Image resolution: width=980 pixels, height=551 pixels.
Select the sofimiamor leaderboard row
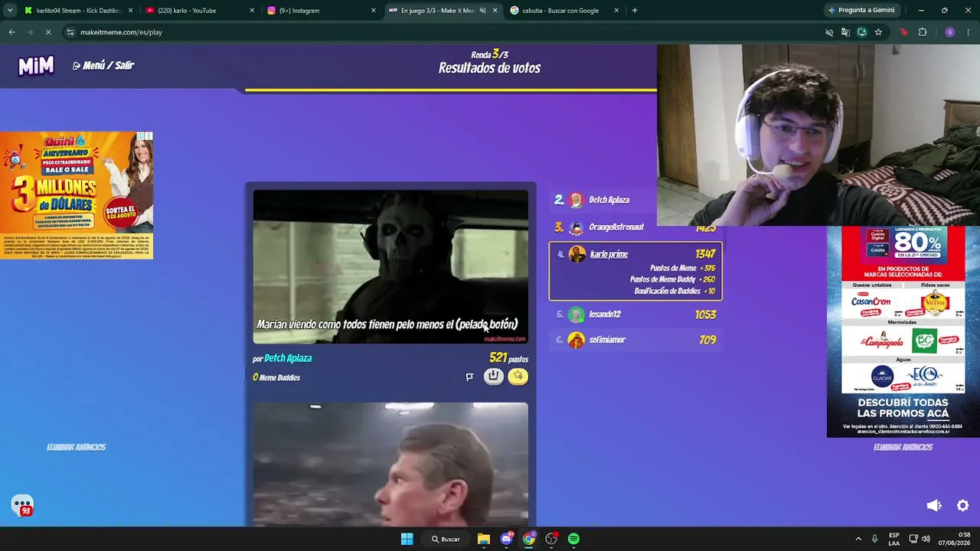click(x=635, y=340)
